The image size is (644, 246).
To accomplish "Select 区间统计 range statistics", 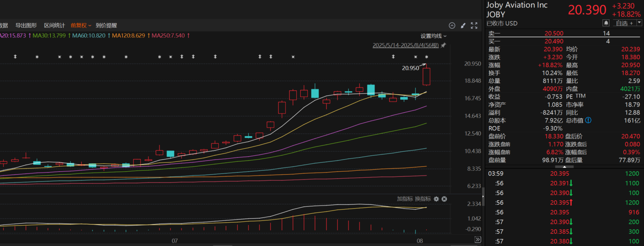I will (54, 26).
